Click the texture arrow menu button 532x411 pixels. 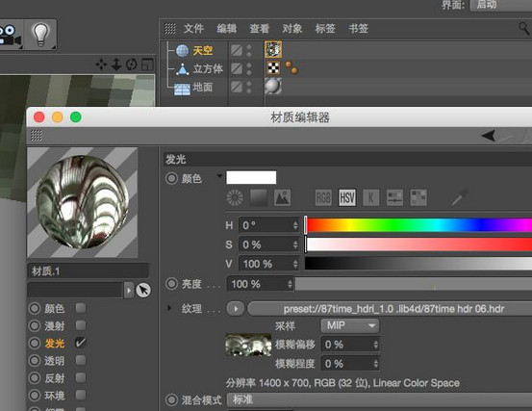tap(236, 309)
